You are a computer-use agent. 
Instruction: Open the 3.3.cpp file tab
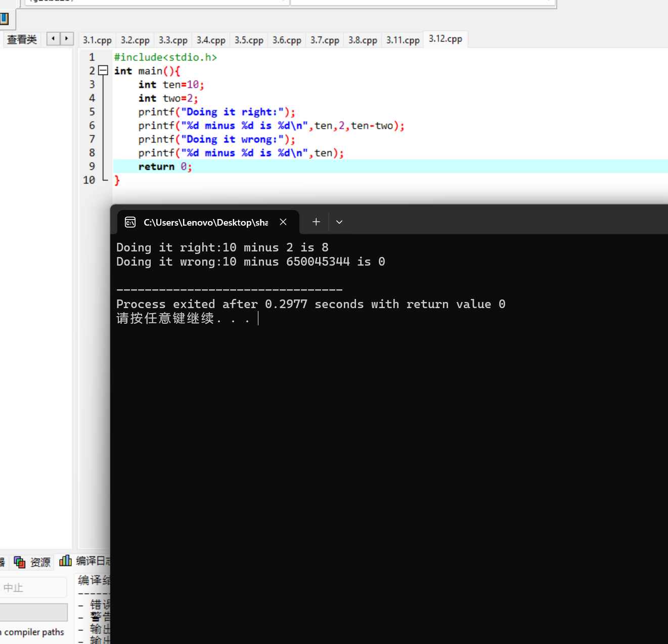point(173,40)
